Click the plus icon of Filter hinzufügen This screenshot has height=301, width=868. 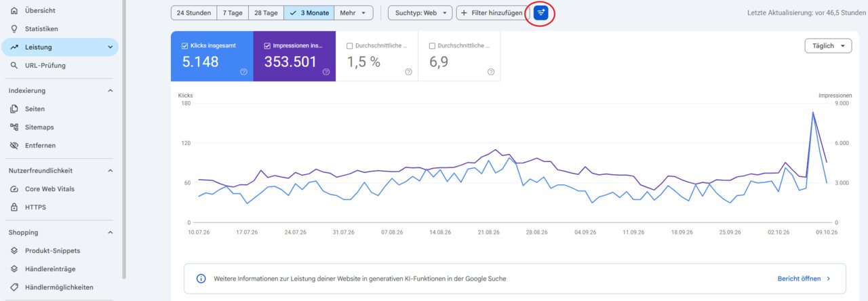[x=464, y=13]
